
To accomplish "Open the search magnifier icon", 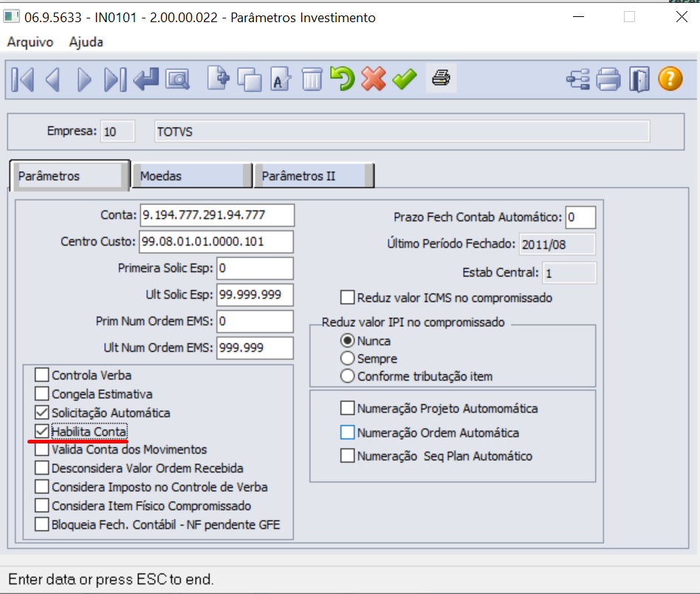I will click(178, 80).
